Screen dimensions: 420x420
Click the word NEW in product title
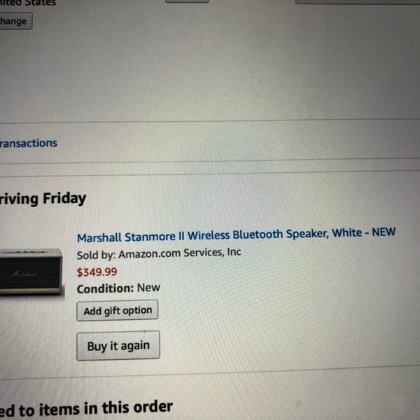(x=384, y=232)
